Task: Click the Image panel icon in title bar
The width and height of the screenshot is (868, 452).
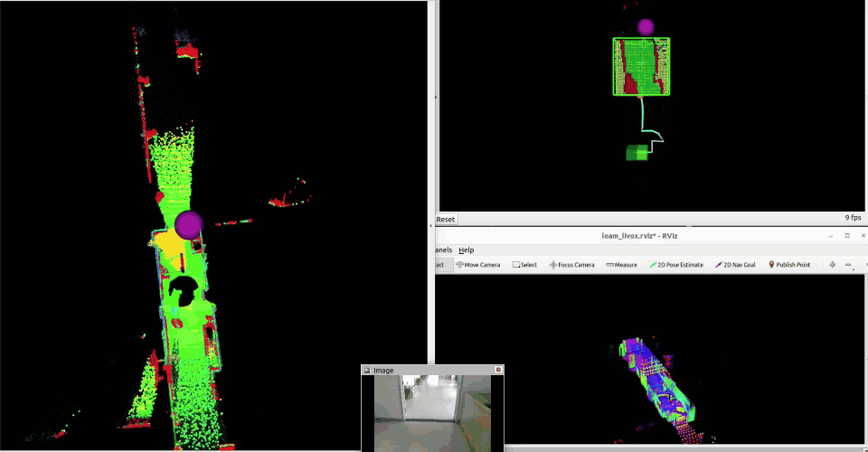Action: point(367,370)
